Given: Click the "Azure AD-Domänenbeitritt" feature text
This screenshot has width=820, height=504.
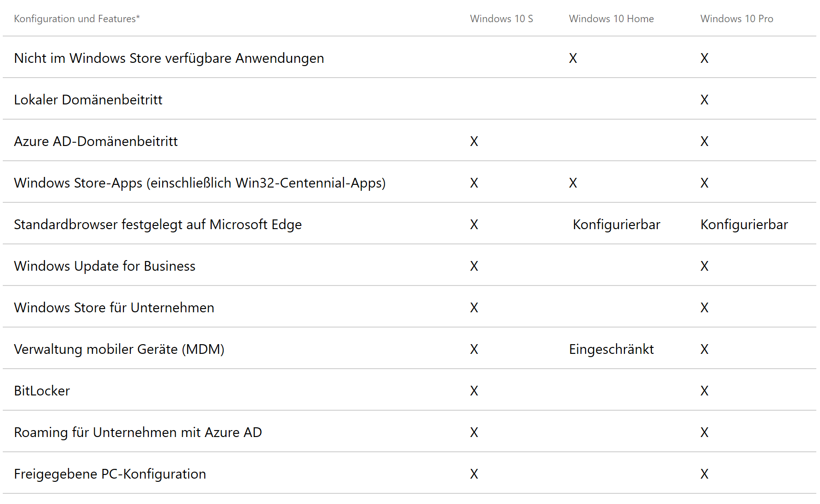Looking at the screenshot, I should [x=96, y=141].
